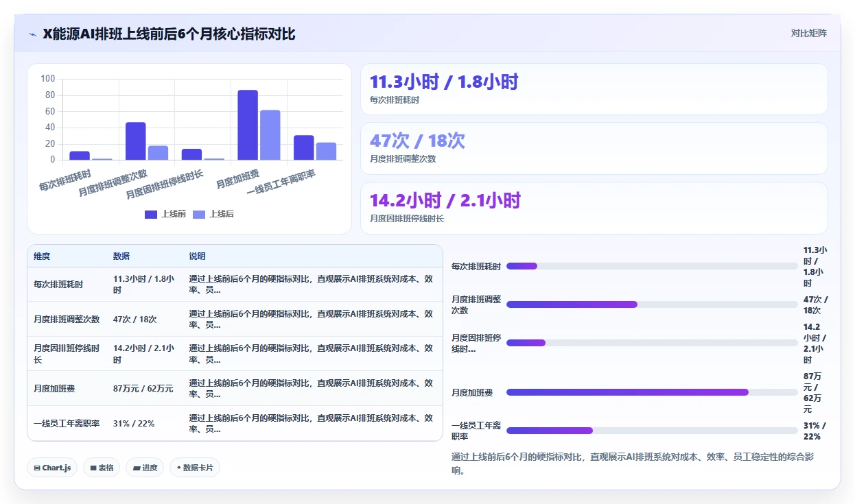
Task: Click the dashboard title text
Action: click(169, 34)
